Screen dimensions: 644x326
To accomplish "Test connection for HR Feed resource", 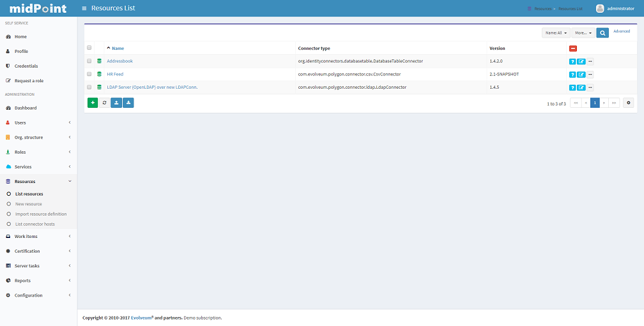I will [572, 75].
